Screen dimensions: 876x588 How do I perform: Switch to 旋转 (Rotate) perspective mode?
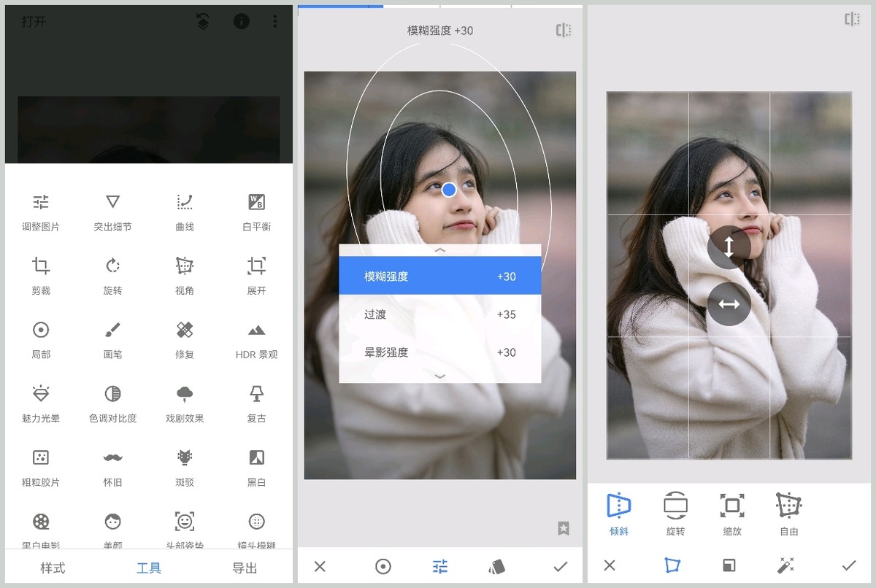[675, 513]
